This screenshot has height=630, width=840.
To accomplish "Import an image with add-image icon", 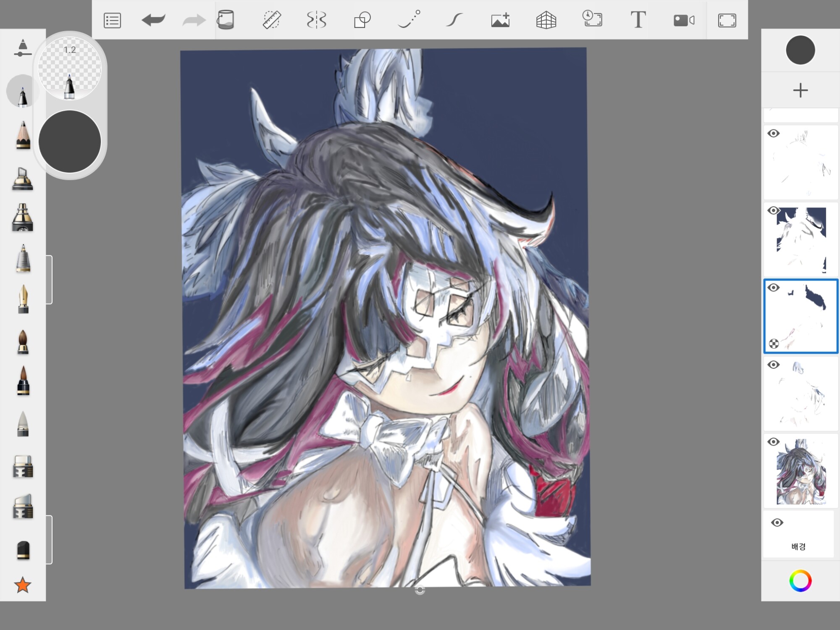I will tap(500, 20).
